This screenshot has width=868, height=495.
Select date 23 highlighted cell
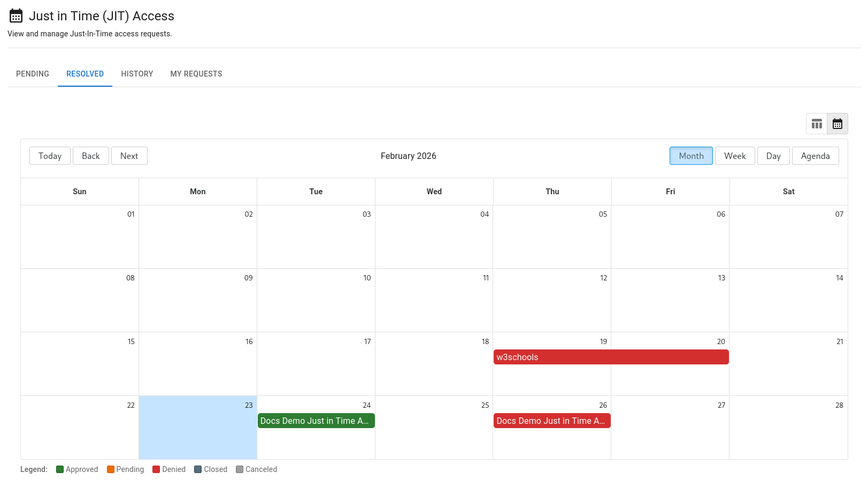coord(198,433)
